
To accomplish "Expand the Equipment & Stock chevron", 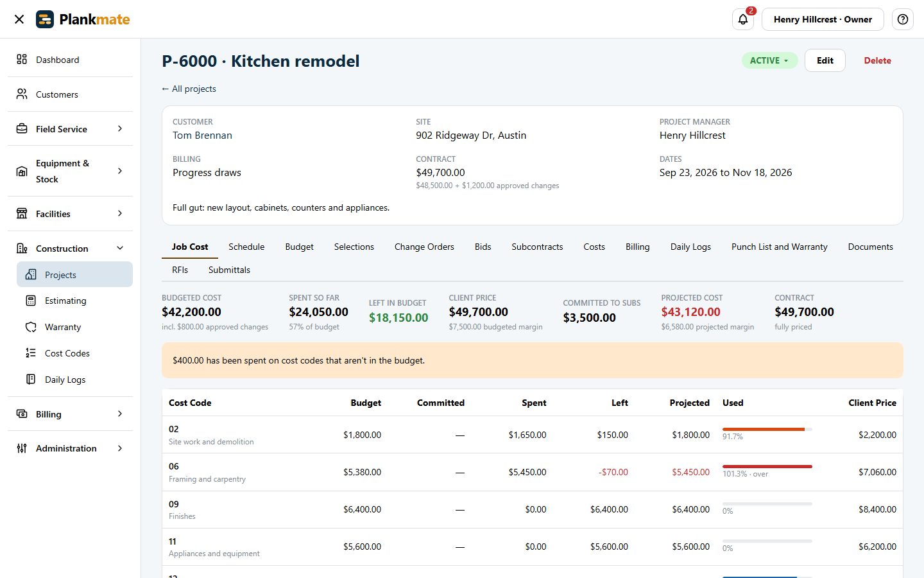I will (120, 171).
